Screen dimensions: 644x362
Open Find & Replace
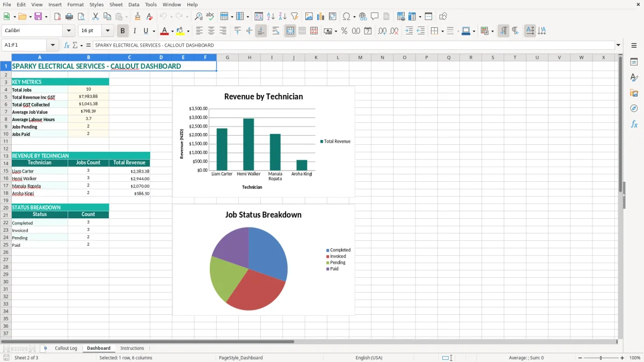tap(199, 17)
